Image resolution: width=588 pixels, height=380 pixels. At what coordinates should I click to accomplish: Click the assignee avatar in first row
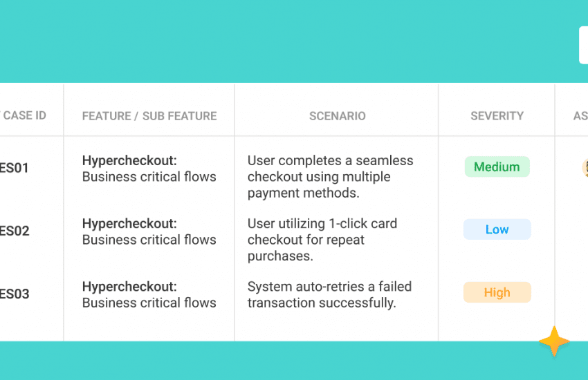point(585,167)
